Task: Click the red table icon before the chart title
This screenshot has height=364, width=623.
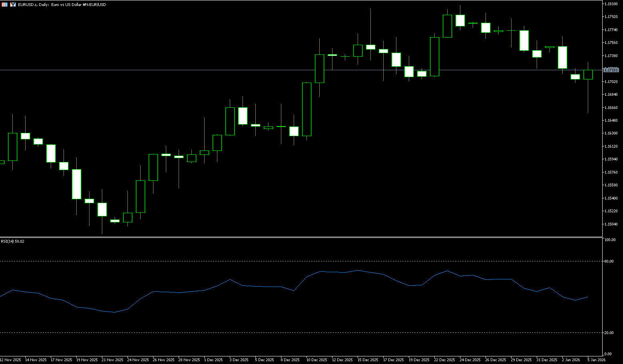Action: (4, 4)
